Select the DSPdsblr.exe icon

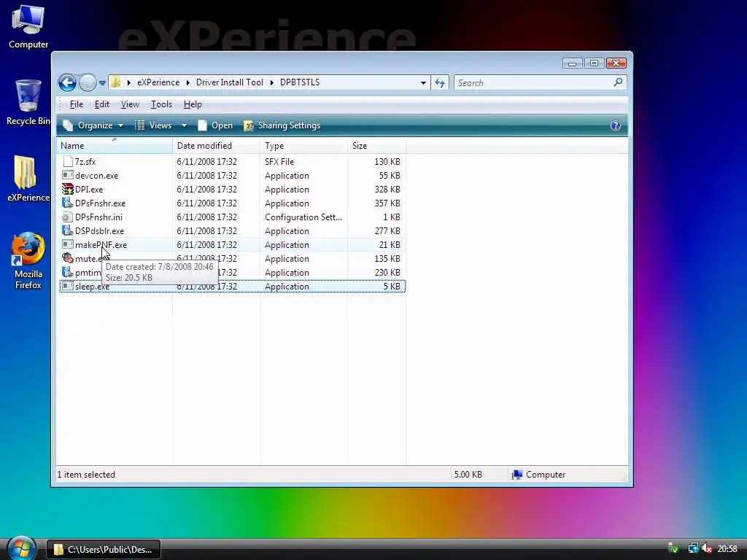(68, 230)
